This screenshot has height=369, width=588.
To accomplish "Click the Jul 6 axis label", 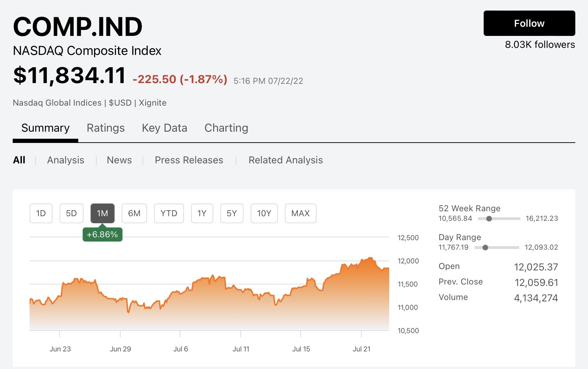I will tap(180, 349).
